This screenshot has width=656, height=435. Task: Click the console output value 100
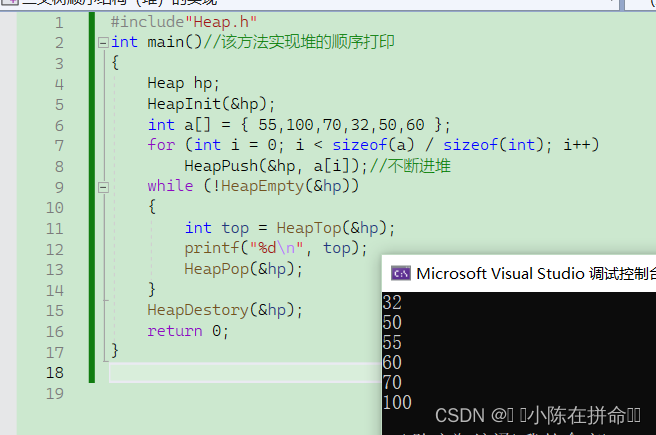pos(397,402)
